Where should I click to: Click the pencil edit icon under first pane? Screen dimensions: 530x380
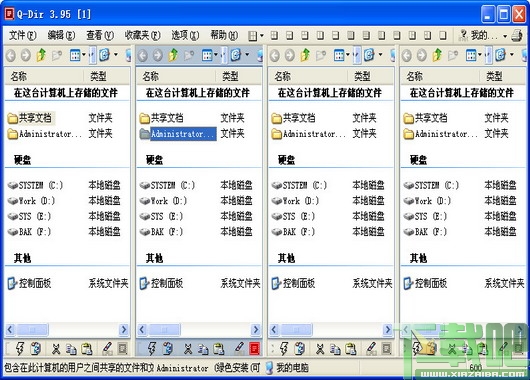[x=107, y=348]
